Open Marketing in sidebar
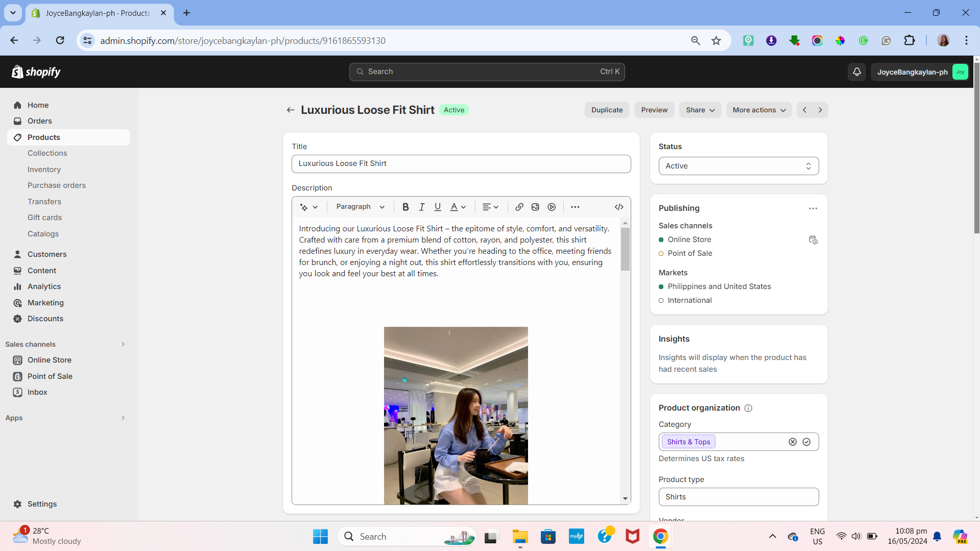 click(x=69, y=303)
